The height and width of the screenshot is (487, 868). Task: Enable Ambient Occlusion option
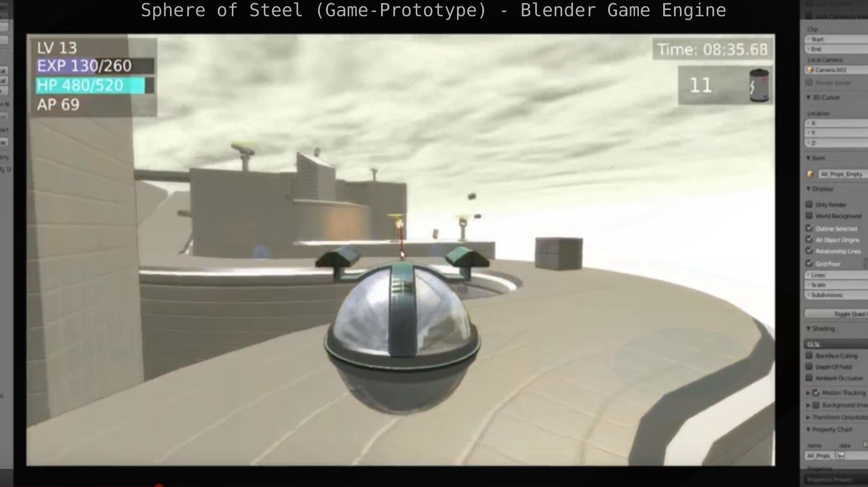coord(809,378)
